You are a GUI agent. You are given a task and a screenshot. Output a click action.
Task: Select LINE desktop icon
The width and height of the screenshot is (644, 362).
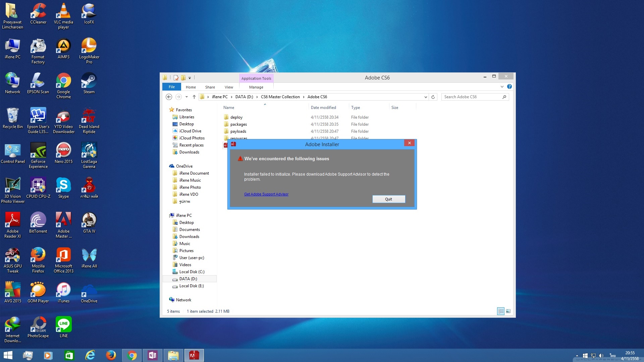(63, 327)
